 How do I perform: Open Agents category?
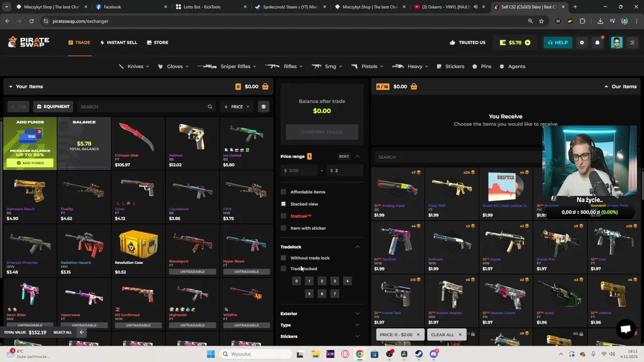pyautogui.click(x=512, y=66)
